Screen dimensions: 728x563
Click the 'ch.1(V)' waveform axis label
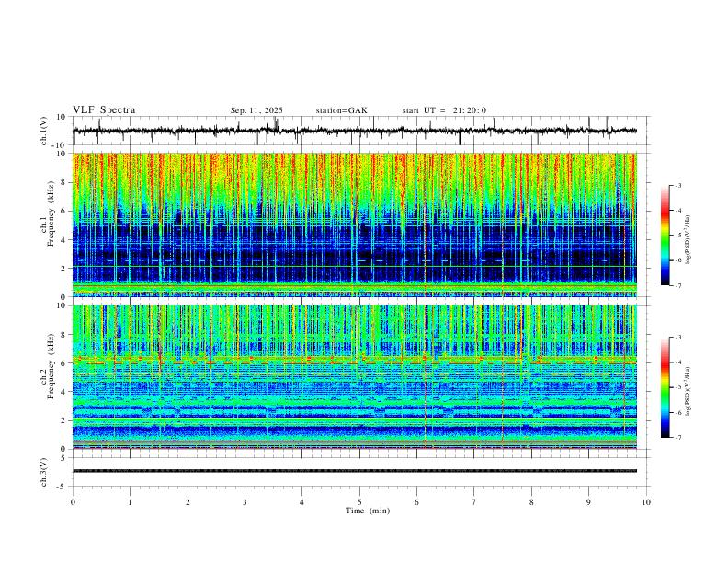pyautogui.click(x=44, y=131)
